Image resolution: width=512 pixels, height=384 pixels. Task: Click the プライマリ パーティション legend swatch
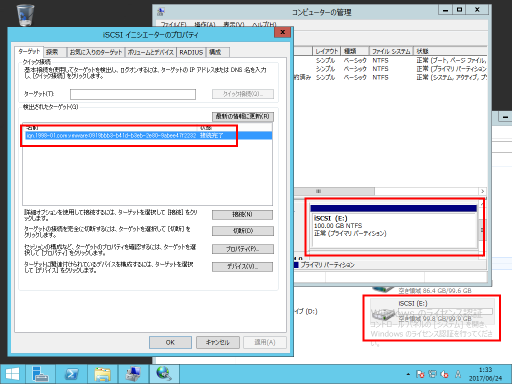click(296, 265)
